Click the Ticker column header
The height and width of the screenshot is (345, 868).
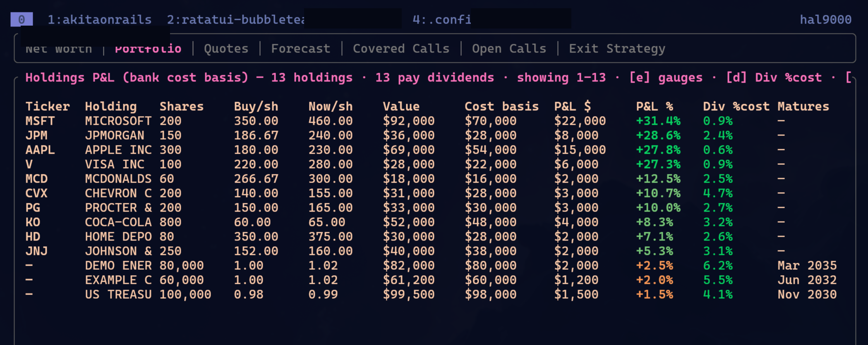tap(48, 107)
